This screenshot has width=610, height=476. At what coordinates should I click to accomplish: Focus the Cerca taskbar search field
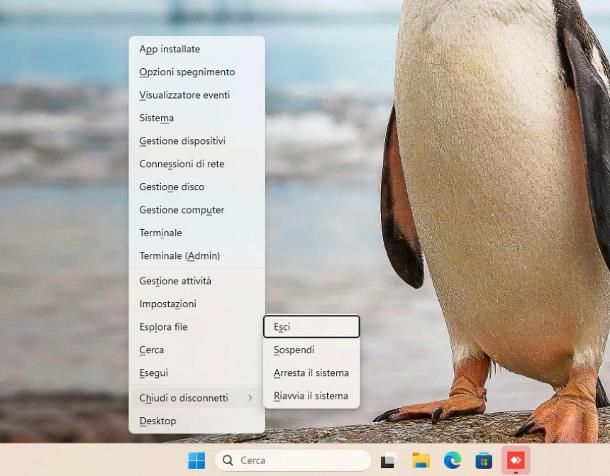click(x=293, y=460)
